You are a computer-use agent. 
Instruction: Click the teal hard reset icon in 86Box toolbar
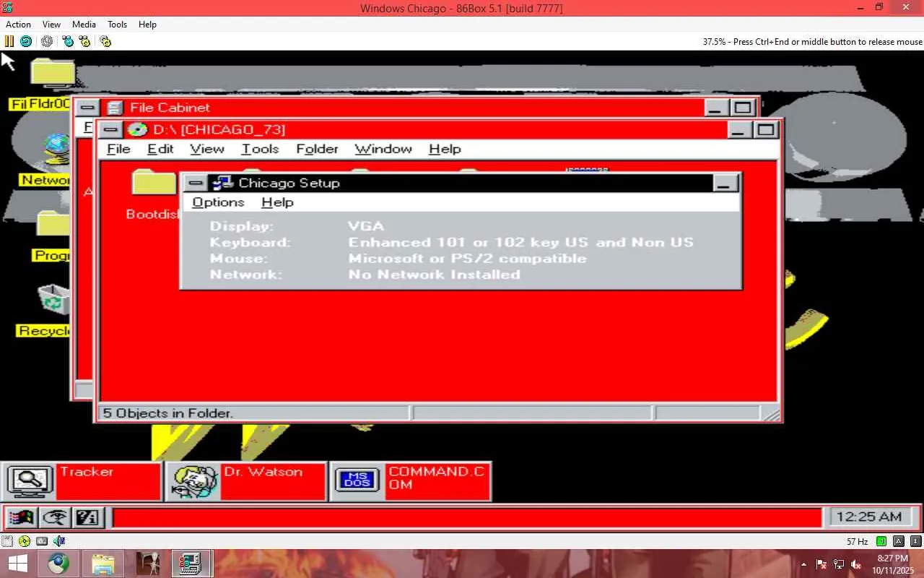26,41
